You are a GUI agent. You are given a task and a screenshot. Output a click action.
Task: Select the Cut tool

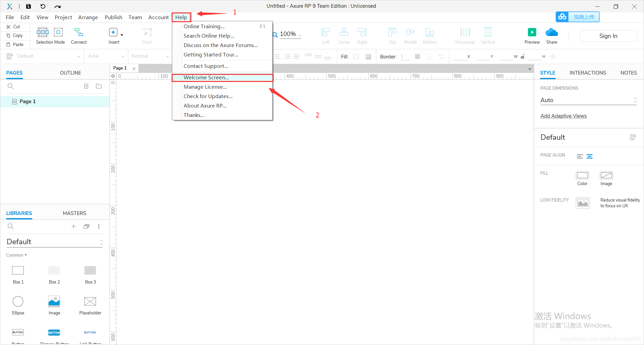pos(13,27)
